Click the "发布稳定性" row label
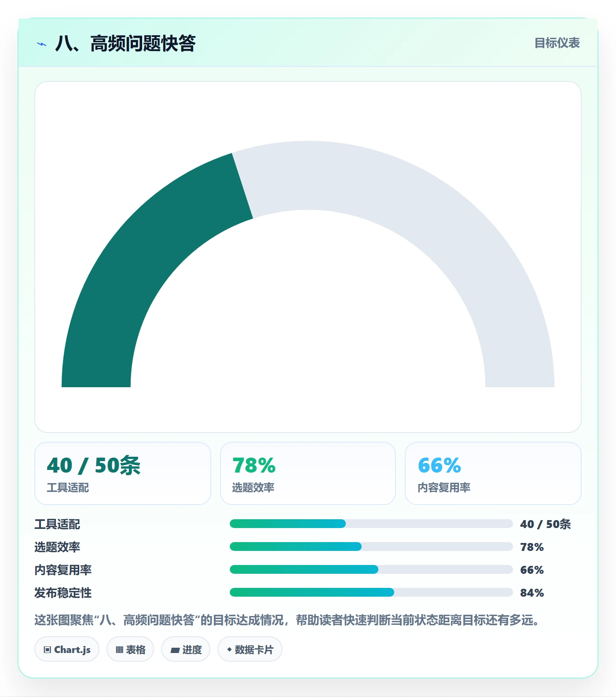This screenshot has height=697, width=616. (63, 593)
